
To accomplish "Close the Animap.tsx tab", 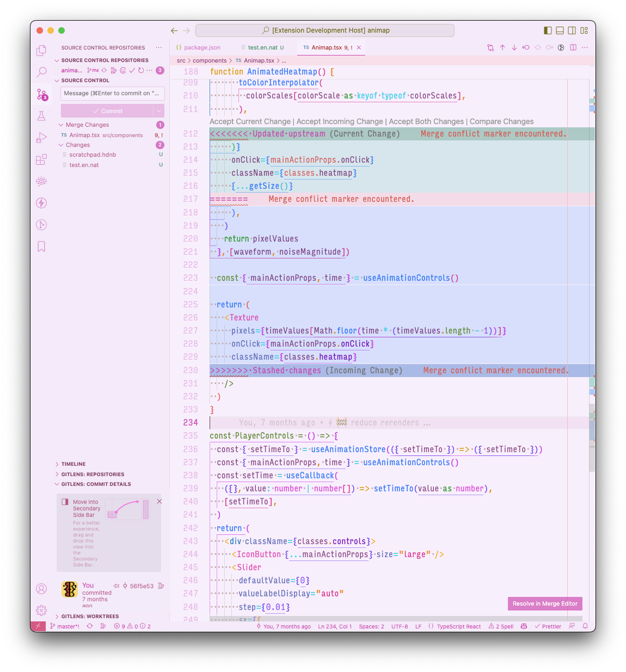I will click(x=359, y=47).
